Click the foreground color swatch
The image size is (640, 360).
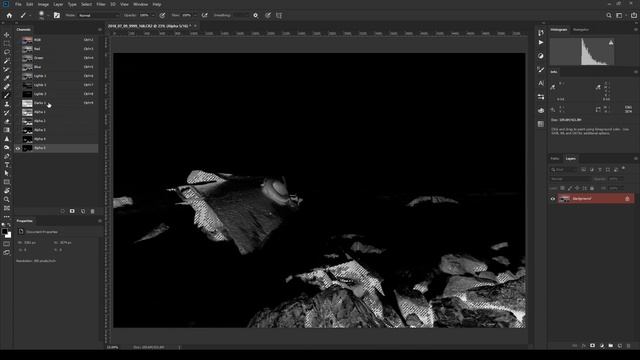(4, 231)
